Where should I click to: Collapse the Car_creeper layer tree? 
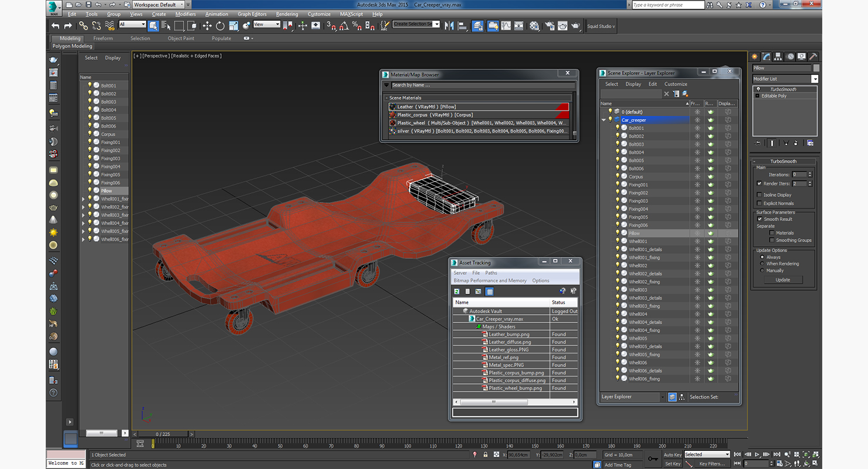pos(603,120)
